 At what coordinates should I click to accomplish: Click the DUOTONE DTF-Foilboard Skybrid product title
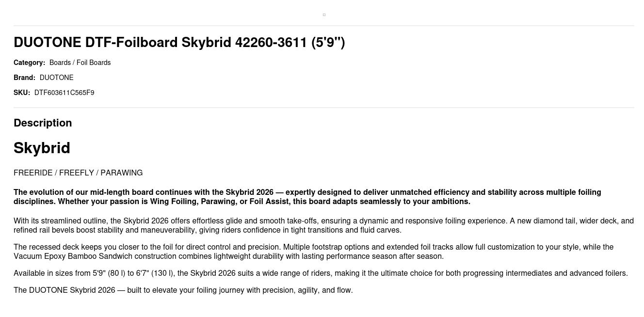(179, 43)
